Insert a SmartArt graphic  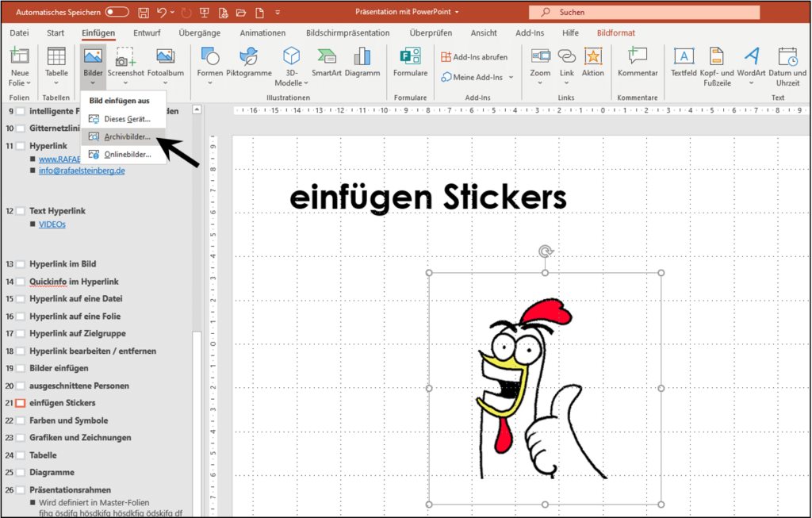coord(326,62)
